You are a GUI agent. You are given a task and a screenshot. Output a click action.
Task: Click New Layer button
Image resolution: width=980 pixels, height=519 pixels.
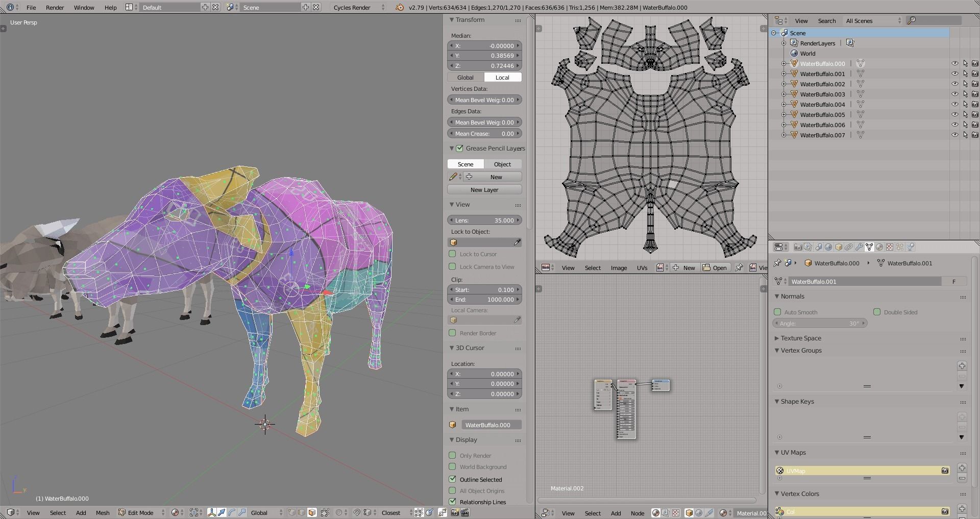484,189
